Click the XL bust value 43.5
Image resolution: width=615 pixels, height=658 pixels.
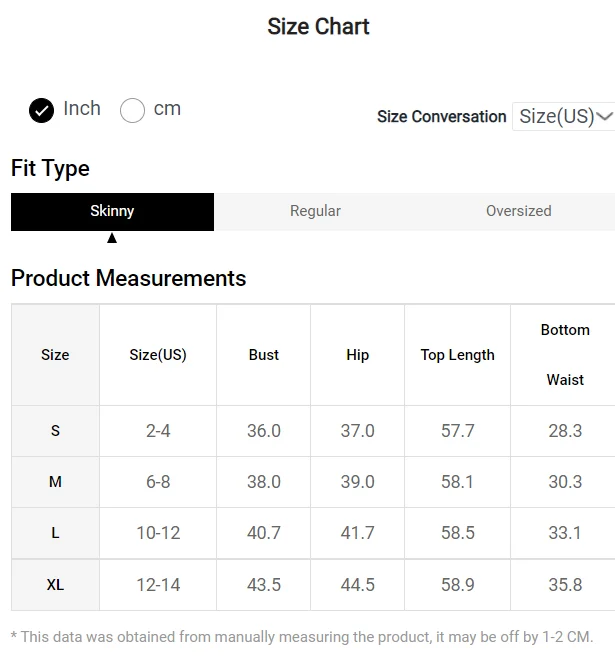click(263, 585)
